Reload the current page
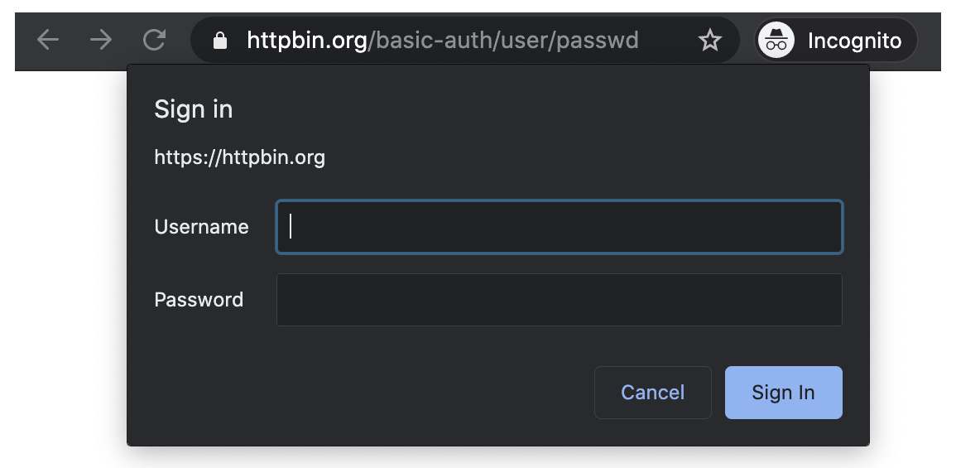Viewport: 980px width, 468px height. (x=154, y=40)
